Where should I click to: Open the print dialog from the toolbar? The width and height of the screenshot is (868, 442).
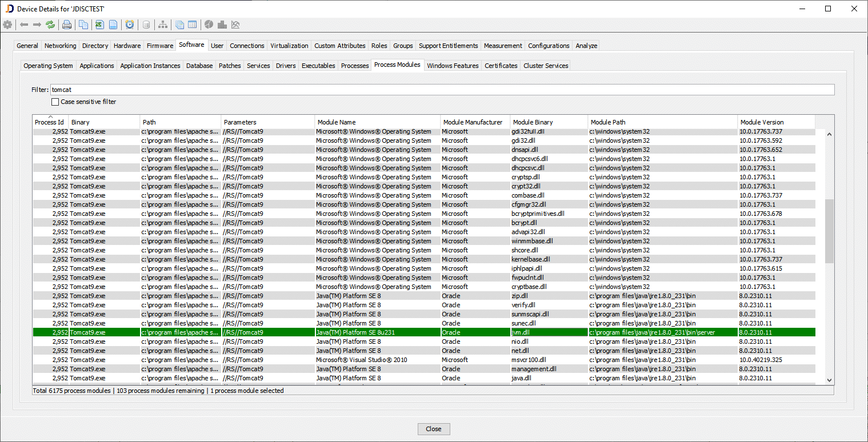coord(67,25)
